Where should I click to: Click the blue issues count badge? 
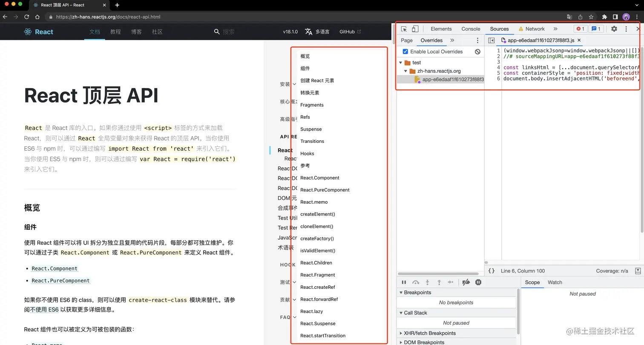[x=596, y=29]
